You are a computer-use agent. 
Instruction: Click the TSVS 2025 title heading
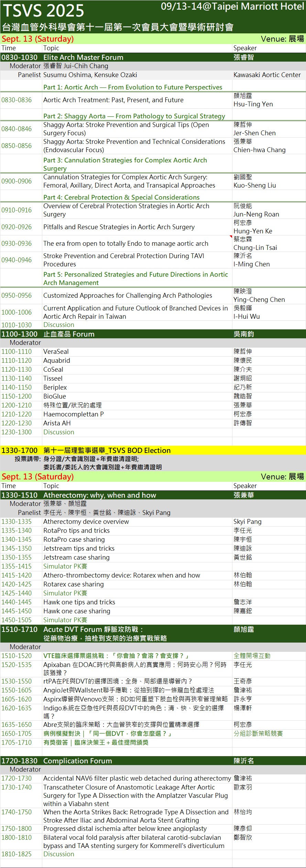click(x=43, y=11)
